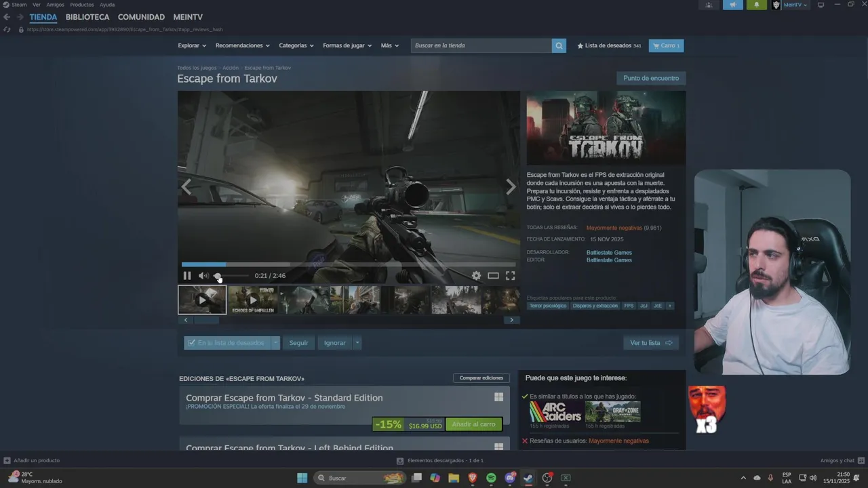Screen dimensions: 868x488
Task: Go to the next media item arrow
Action: [511, 187]
